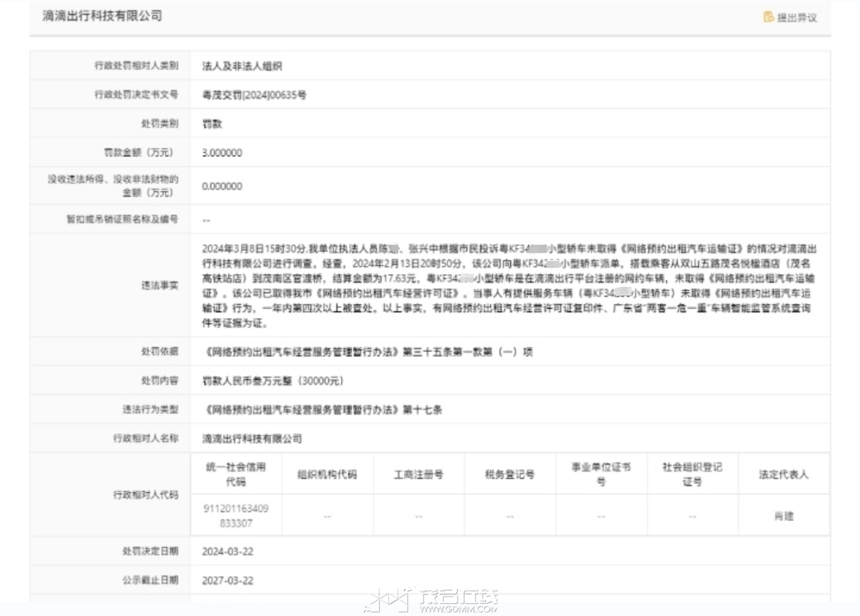This screenshot has height=616, width=860.
Task: Click the 社会组织登记证号 column header
Action: click(x=692, y=474)
